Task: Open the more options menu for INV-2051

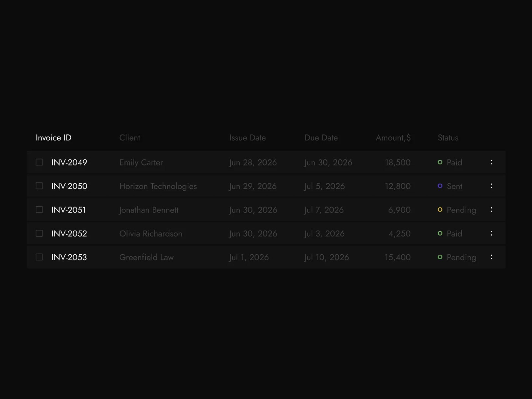Action: point(491,210)
